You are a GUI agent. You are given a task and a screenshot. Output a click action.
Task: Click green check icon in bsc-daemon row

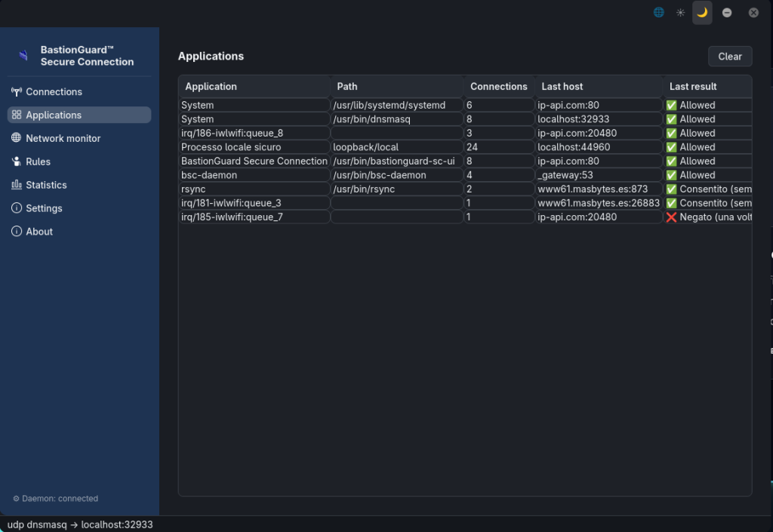(x=671, y=175)
